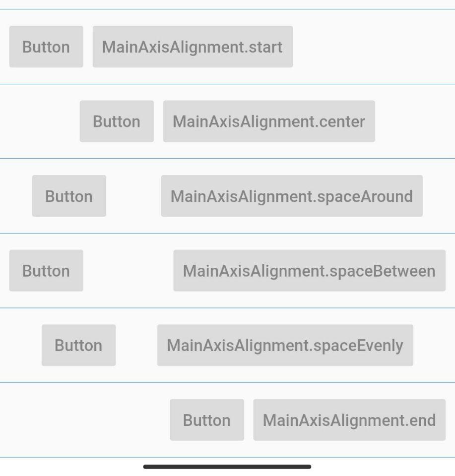
Task: Click the MainAxisAlignment.start button
Action: pyautogui.click(x=192, y=47)
